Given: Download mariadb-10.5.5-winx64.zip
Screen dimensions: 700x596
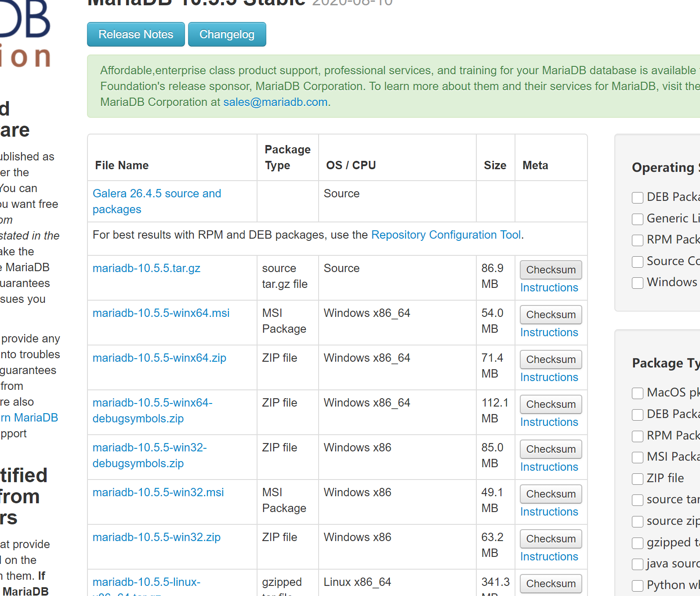Looking at the screenshot, I should click(159, 358).
